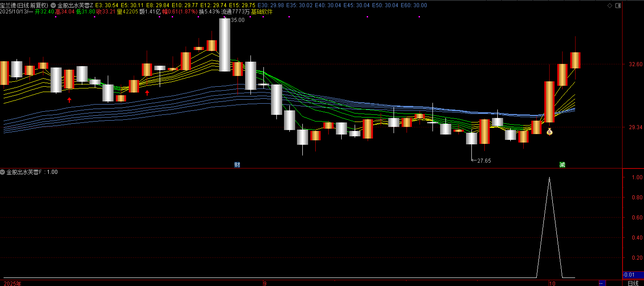The image size is (644, 286).
Task: Click the blue 财 marker icon
Action: (237, 164)
